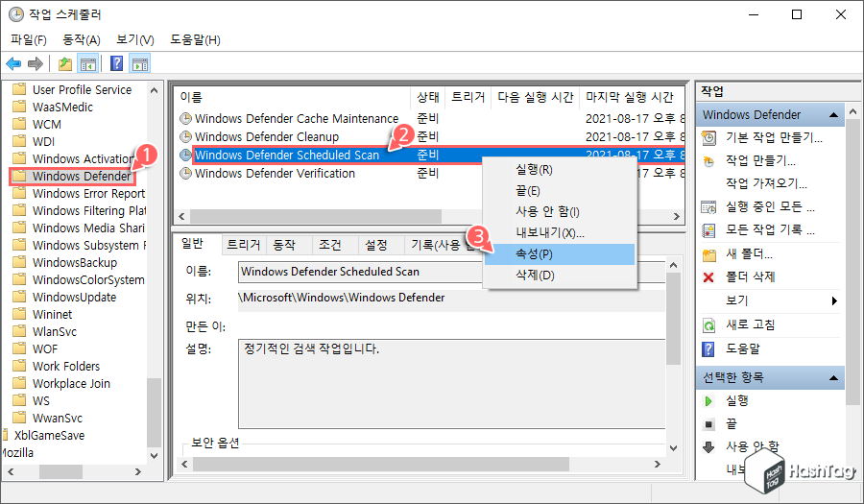Select the Work Folders tree item
Viewport: 864px width, 504px height.
(66, 367)
